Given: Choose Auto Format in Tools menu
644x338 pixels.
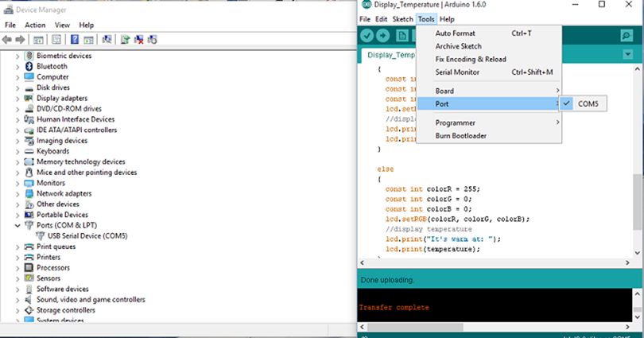Looking at the screenshot, I should coord(489,33).
